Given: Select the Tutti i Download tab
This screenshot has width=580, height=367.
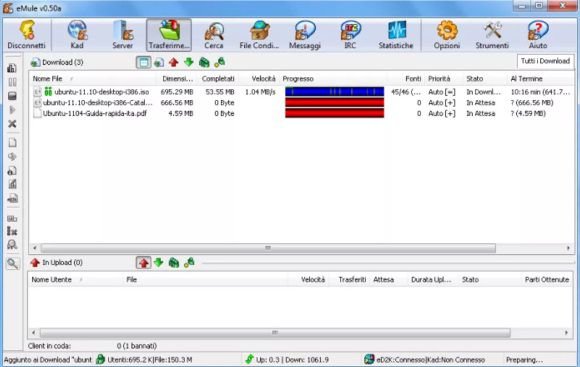Looking at the screenshot, I should click(545, 61).
